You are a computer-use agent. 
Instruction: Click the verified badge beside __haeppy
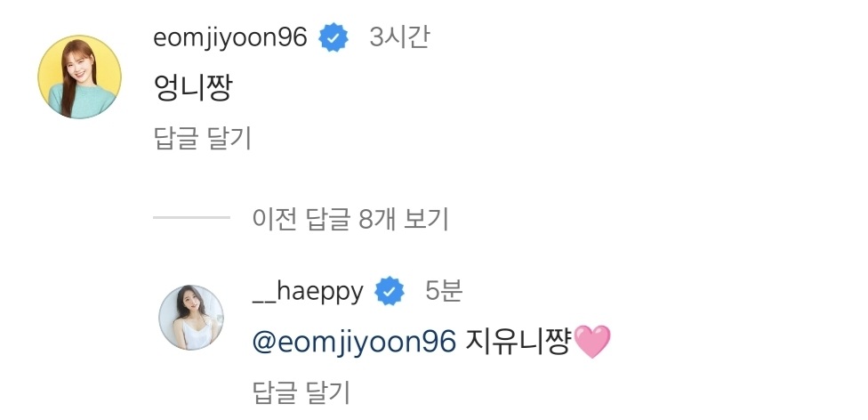click(390, 292)
